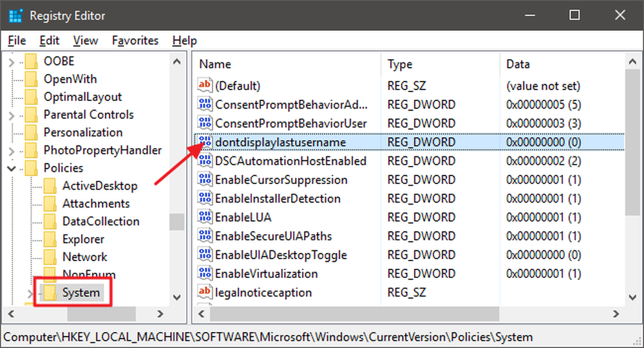This screenshot has width=644, height=348.
Task: Click the PhotoPropertyHandler folder icon
Action: [x=31, y=150]
